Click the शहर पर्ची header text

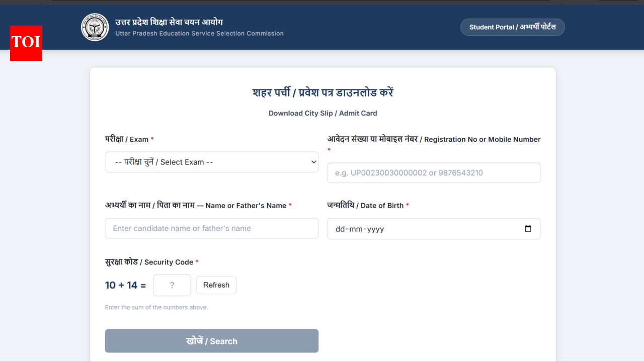(323, 93)
